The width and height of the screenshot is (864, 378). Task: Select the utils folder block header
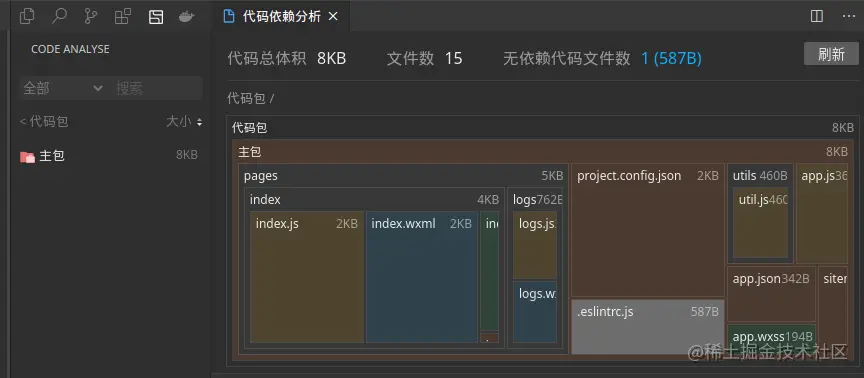point(760,176)
